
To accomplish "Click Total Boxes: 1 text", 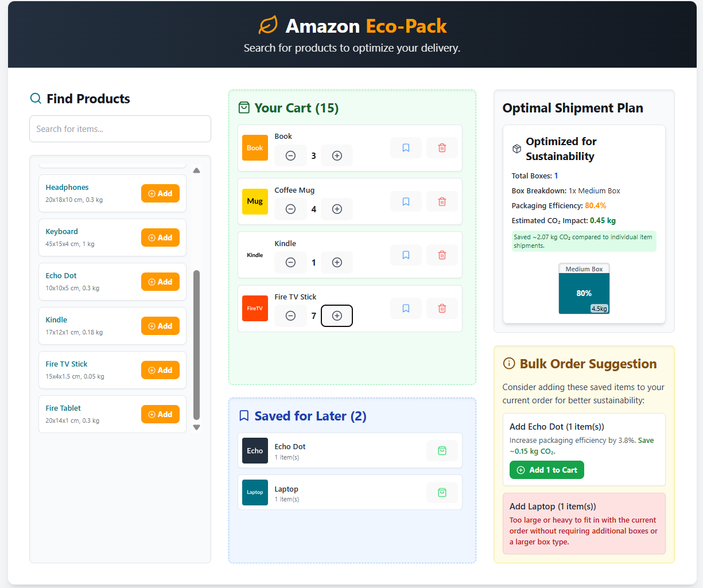I will 535,176.
